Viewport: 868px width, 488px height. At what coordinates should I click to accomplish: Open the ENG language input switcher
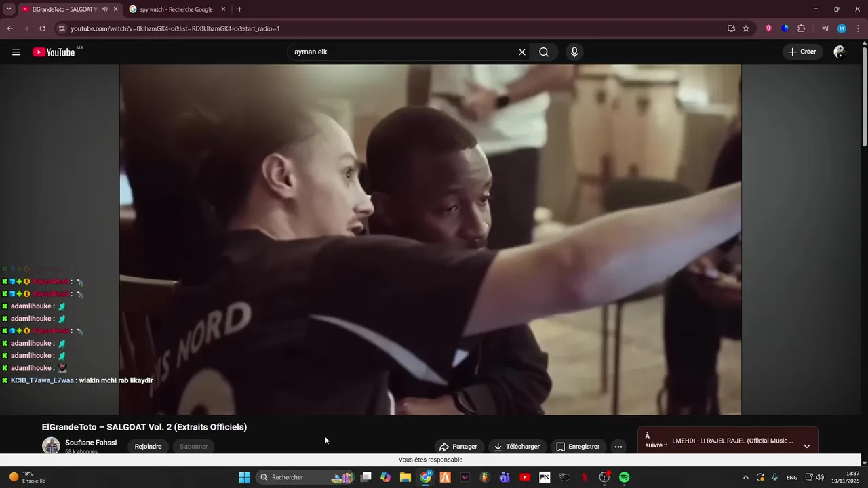792,477
